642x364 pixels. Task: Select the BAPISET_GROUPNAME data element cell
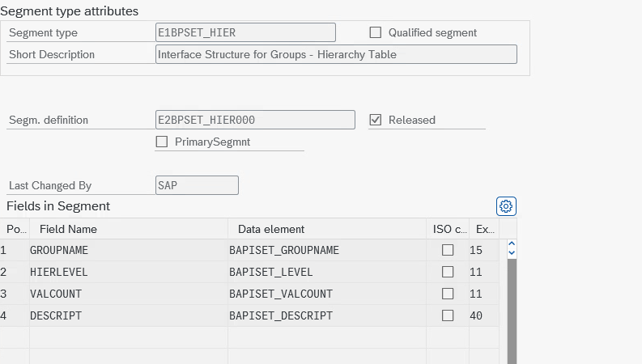284,250
